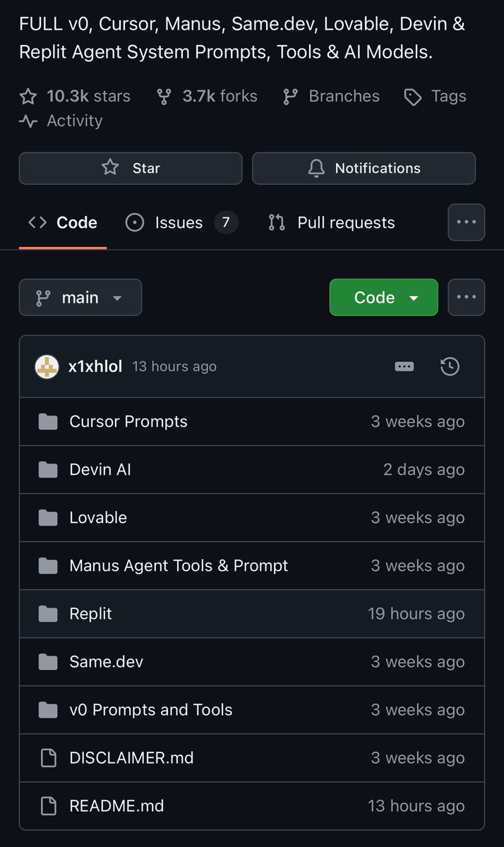Screen dimensions: 504x847
Task: Switch to the Issues tab
Action: [179, 222]
